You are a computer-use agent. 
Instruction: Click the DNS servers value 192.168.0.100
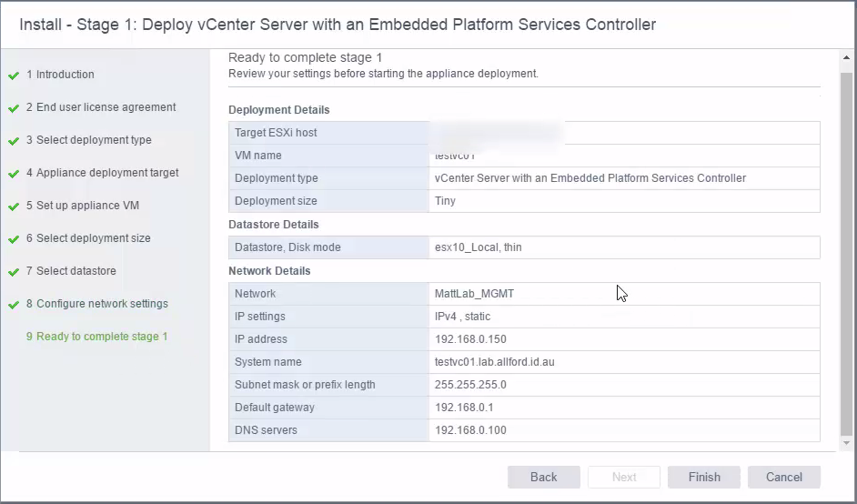pos(470,430)
